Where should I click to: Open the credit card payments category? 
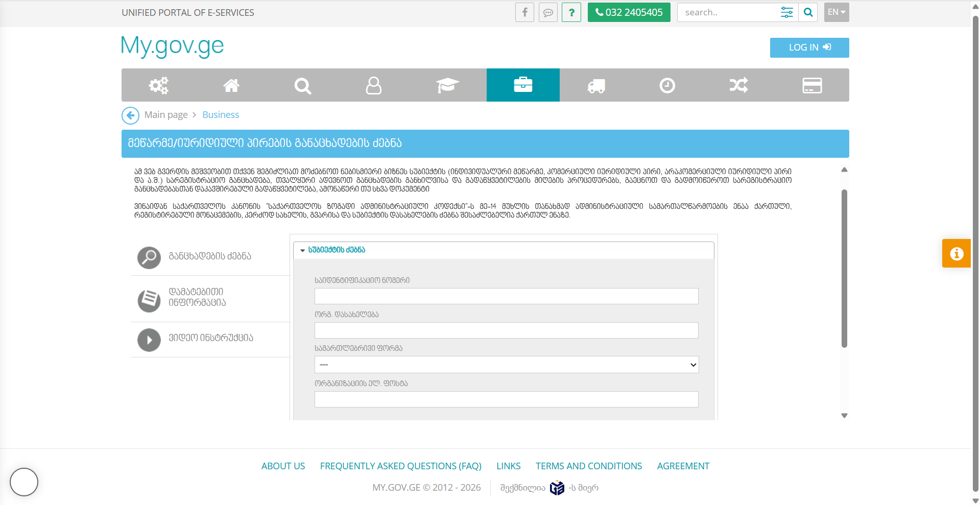pyautogui.click(x=812, y=85)
